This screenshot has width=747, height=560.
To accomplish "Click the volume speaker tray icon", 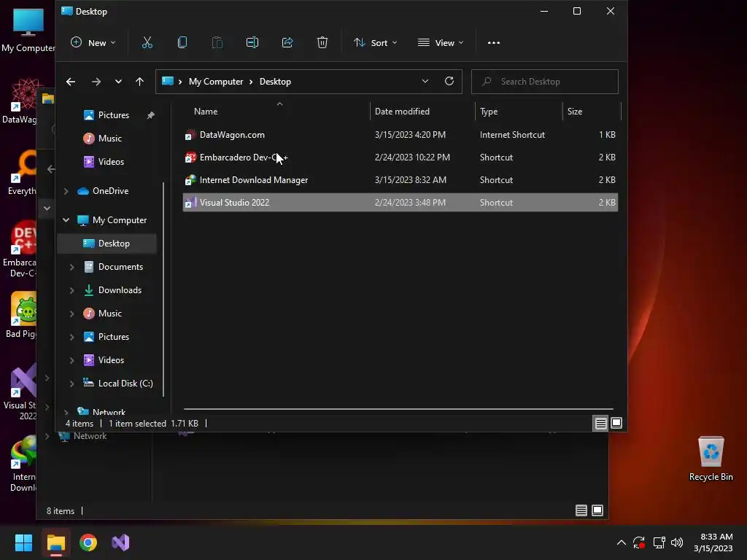I will click(677, 542).
